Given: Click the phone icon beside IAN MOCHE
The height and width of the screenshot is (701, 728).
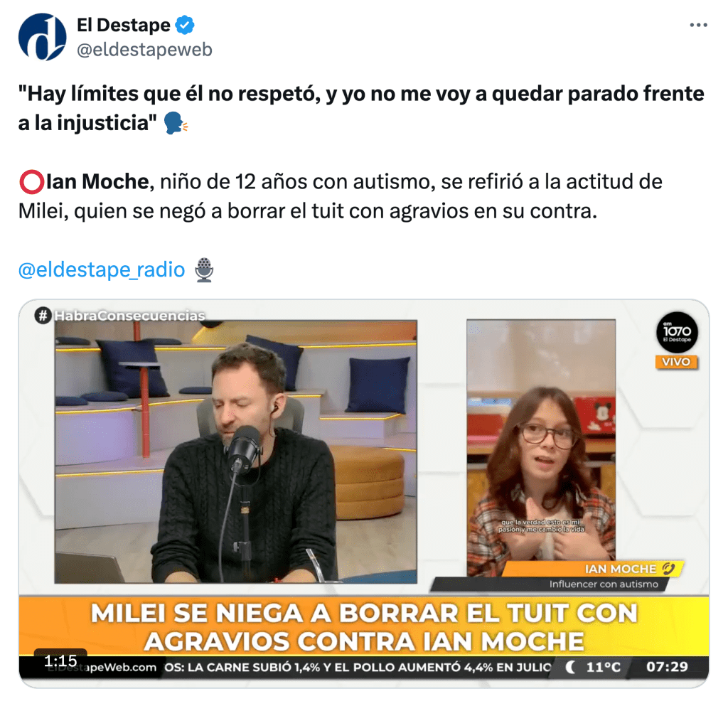Looking at the screenshot, I should click(x=668, y=569).
